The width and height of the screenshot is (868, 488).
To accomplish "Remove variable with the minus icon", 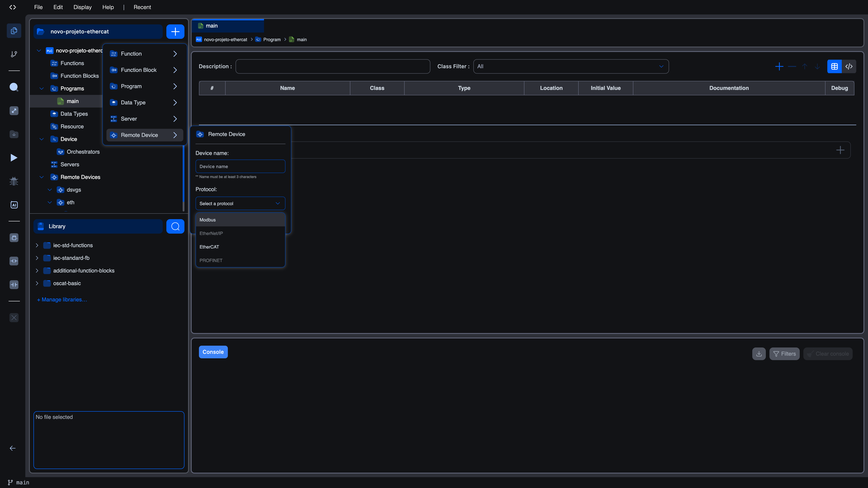I will (x=792, y=66).
